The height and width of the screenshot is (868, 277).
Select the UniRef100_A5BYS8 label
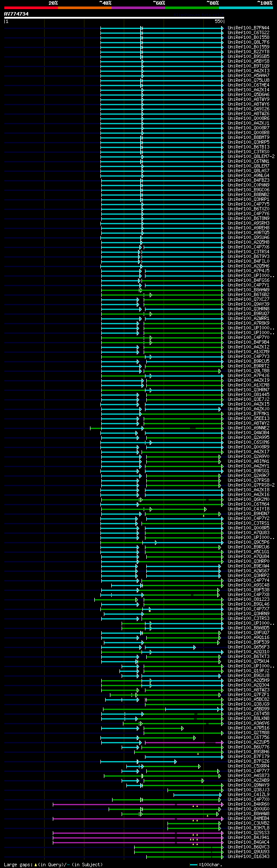(x=248, y=61)
